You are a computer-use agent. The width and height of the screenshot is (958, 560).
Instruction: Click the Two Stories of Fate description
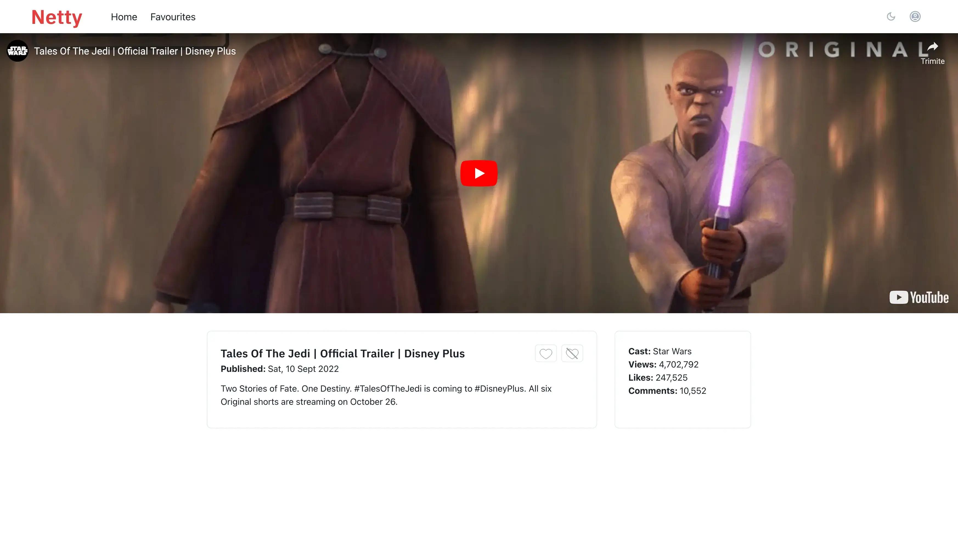tap(385, 395)
